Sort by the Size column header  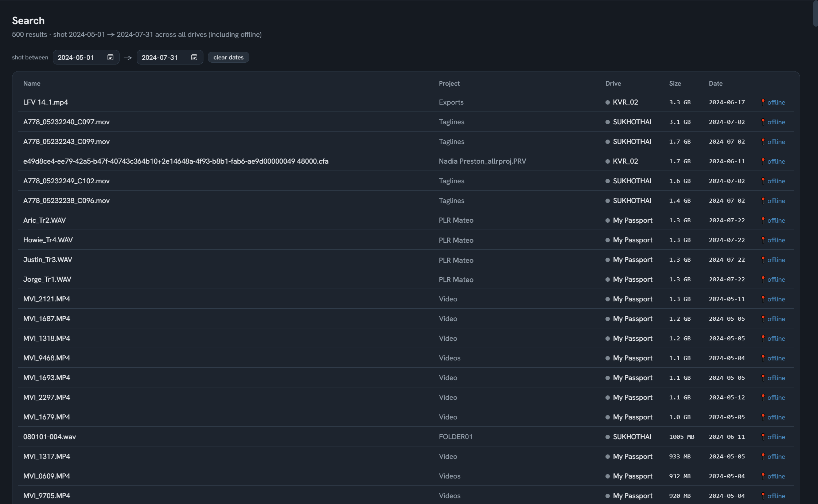click(675, 83)
